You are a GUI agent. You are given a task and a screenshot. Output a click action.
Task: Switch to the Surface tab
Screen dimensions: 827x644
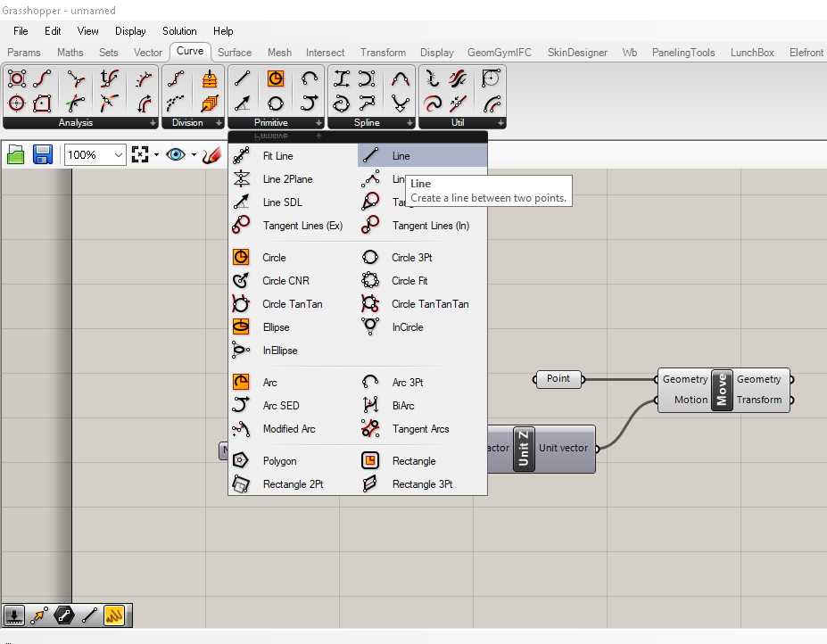(x=235, y=53)
